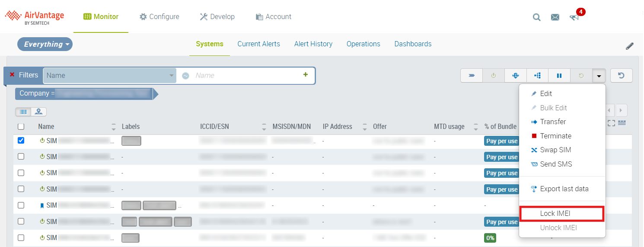Switch to map view icon
The width and height of the screenshot is (644, 247).
click(39, 112)
